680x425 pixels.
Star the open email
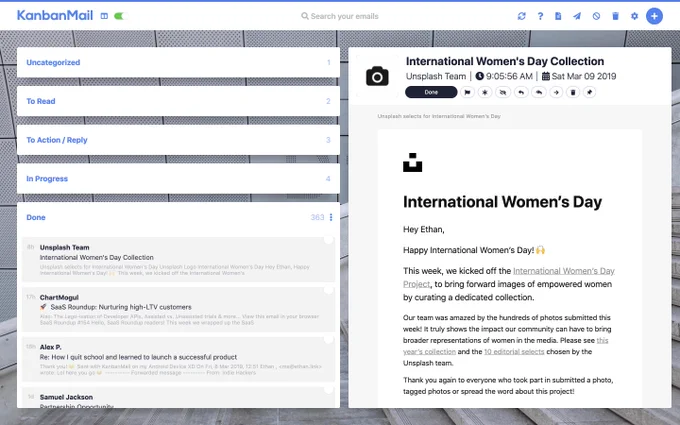[485, 92]
